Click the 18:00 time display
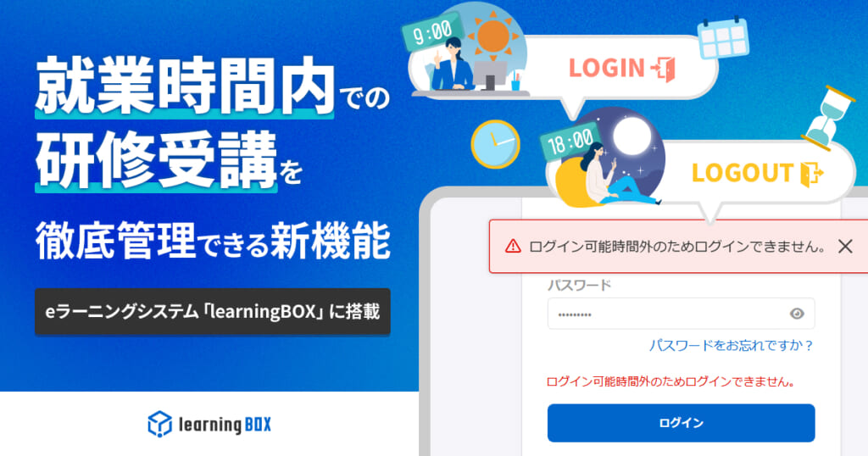Screen dimensions: 868x456 point(570,141)
